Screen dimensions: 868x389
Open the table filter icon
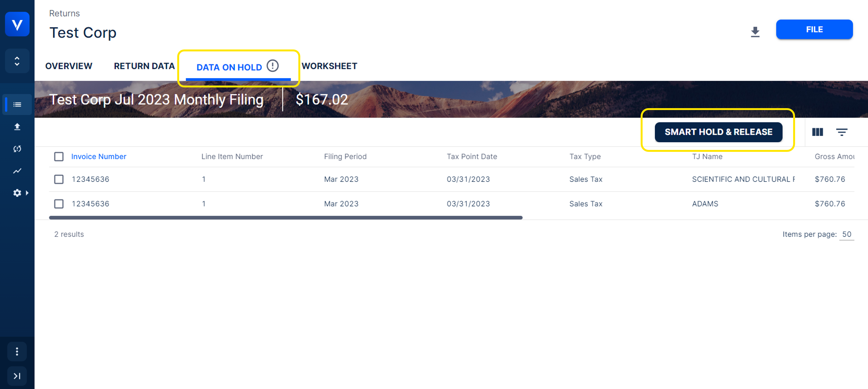[841, 132]
